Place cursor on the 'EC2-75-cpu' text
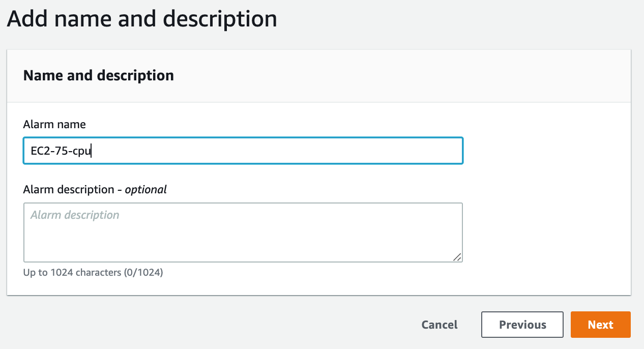This screenshot has width=644, height=349. 61,151
